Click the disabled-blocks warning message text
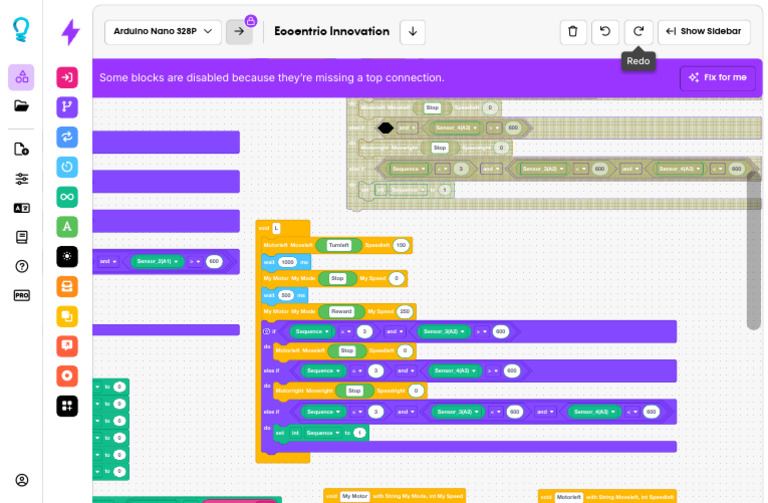The width and height of the screenshot is (768, 503). pos(272,77)
